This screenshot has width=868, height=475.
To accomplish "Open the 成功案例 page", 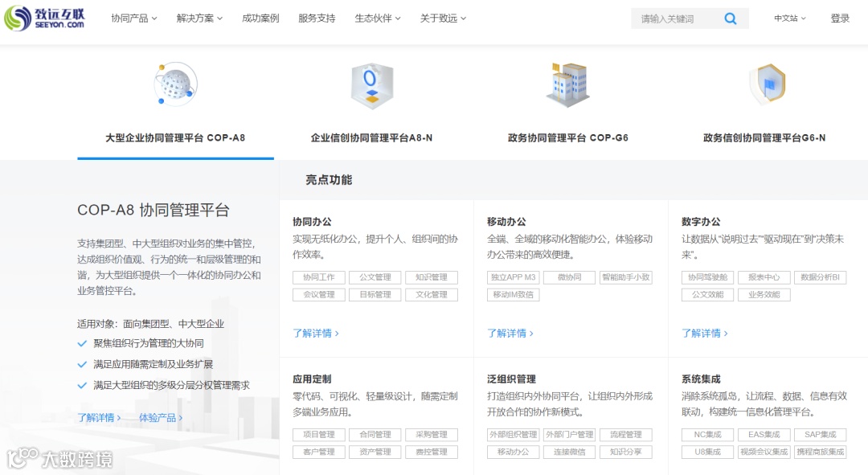I will (260, 18).
